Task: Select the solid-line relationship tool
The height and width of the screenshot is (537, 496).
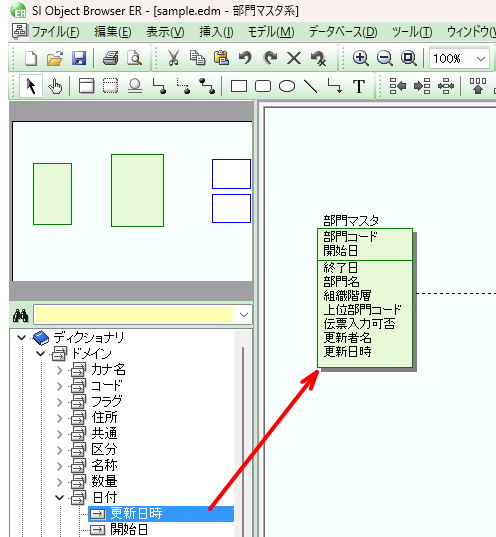Action: (160, 86)
